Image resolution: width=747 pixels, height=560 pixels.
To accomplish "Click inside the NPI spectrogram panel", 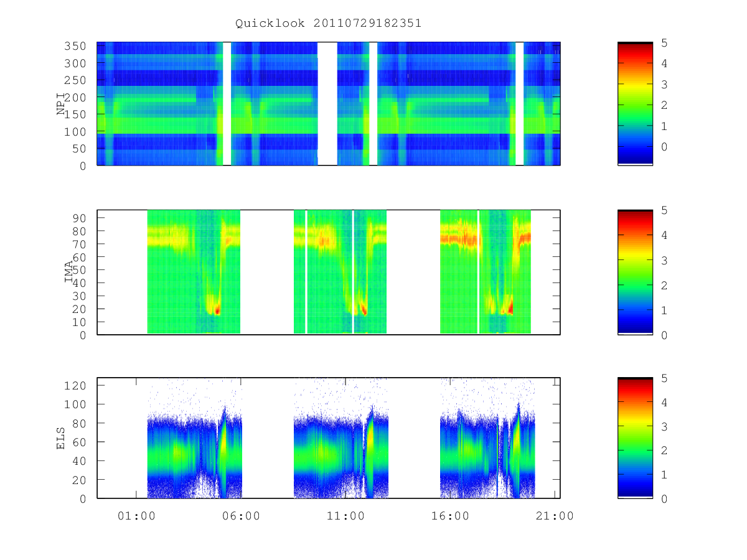I will [329, 103].
